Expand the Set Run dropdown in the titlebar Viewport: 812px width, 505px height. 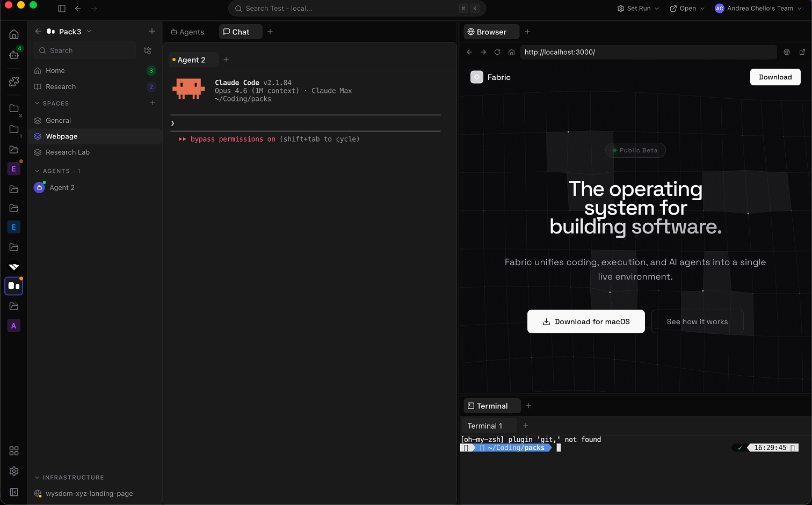point(637,8)
